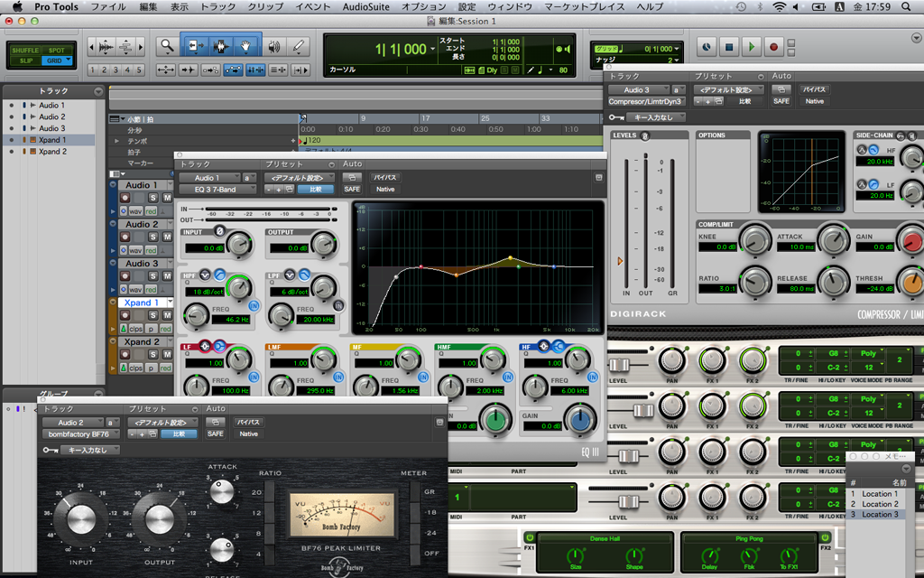This screenshot has height=578, width=924.
Task: Enable SLIP edit mode
Action: pyautogui.click(x=25, y=61)
